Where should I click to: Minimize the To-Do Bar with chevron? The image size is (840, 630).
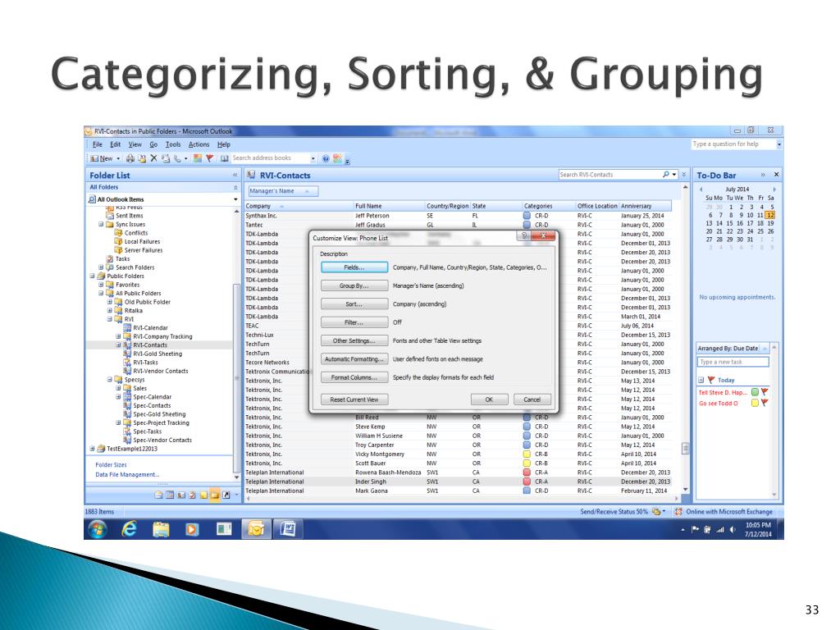point(763,176)
